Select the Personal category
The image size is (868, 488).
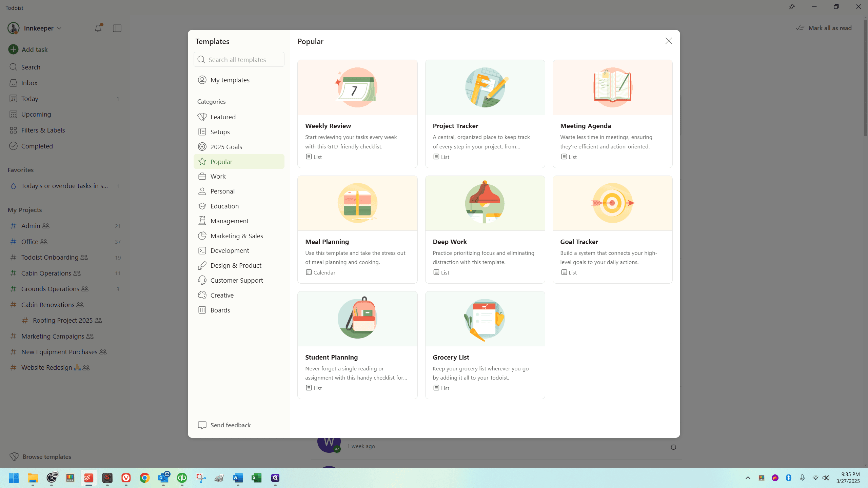[239, 191]
